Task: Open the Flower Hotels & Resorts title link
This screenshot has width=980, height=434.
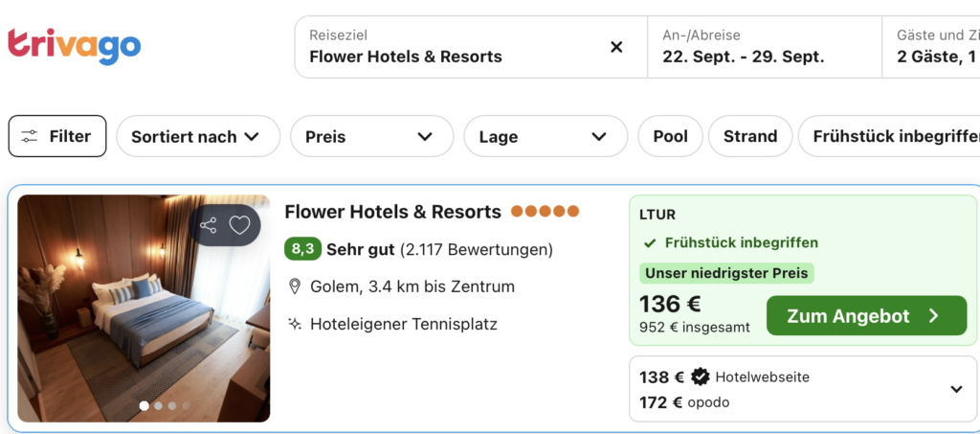Action: pos(392,212)
